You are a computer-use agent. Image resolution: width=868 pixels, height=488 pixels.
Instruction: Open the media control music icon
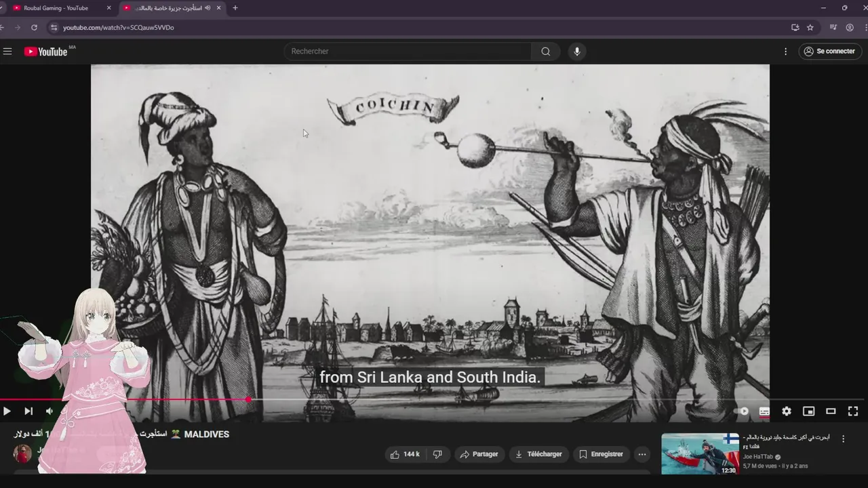[x=833, y=28]
